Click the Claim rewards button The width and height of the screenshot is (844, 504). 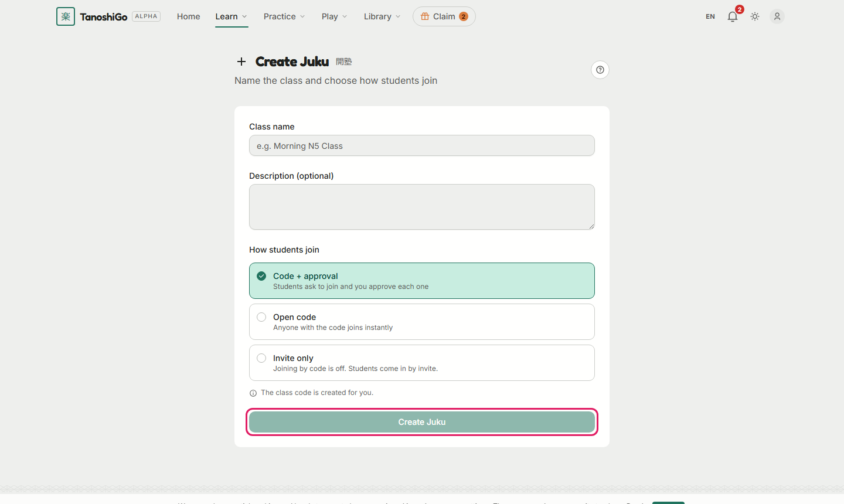click(x=444, y=16)
